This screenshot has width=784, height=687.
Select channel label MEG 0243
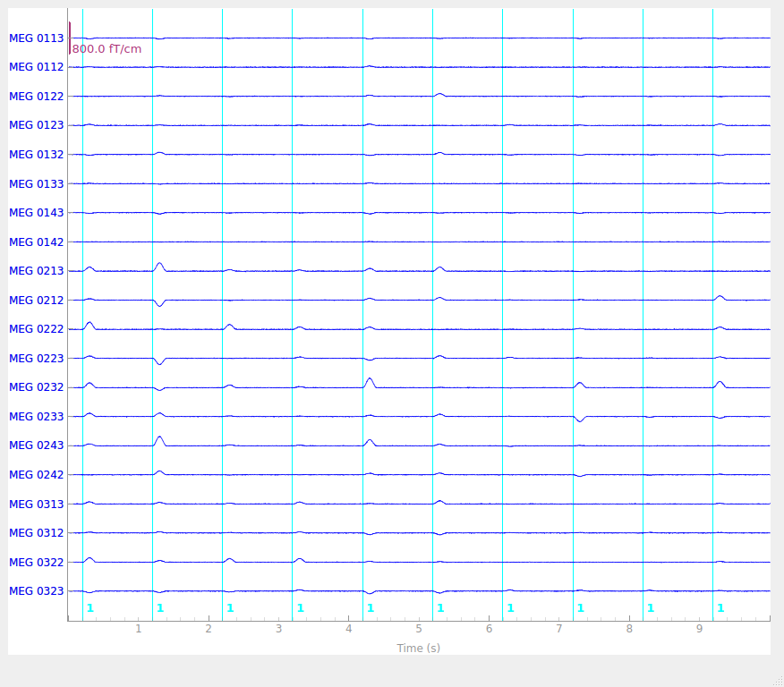coord(37,445)
